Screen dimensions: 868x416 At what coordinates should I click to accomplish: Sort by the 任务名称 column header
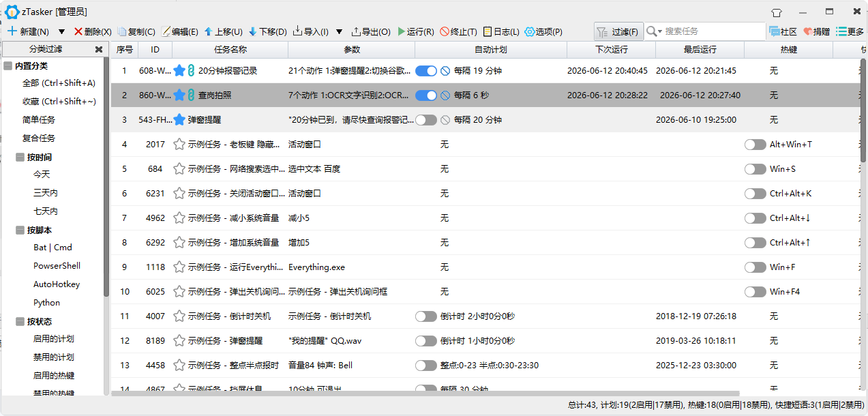pos(230,50)
